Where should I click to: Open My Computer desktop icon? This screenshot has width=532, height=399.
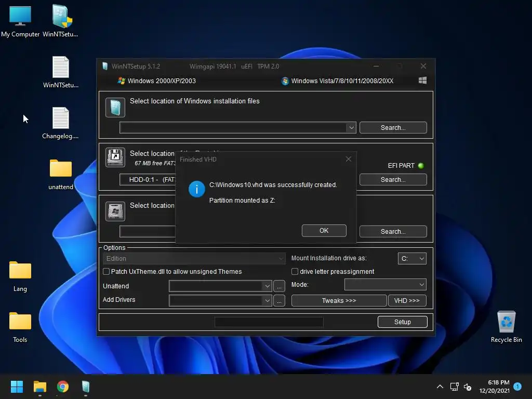(x=20, y=21)
